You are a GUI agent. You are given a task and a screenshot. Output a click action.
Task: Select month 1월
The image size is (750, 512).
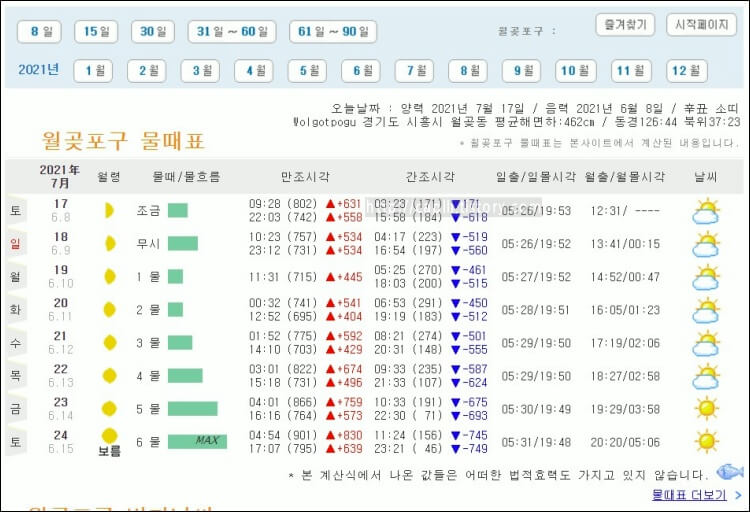93,71
